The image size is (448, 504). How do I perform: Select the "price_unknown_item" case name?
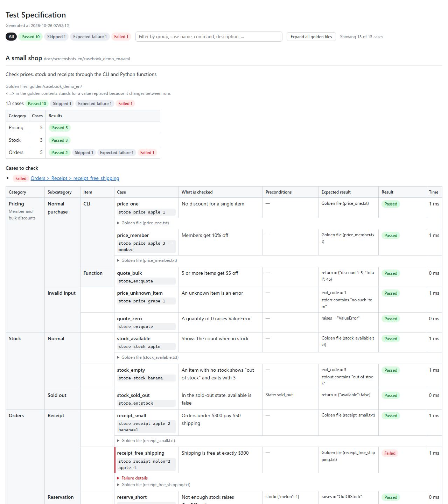tap(140, 293)
